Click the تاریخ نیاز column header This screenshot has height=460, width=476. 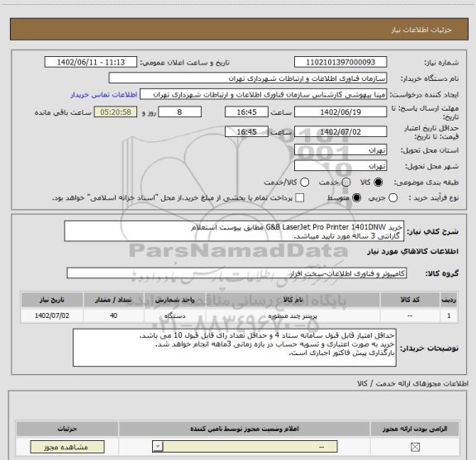coord(52,300)
